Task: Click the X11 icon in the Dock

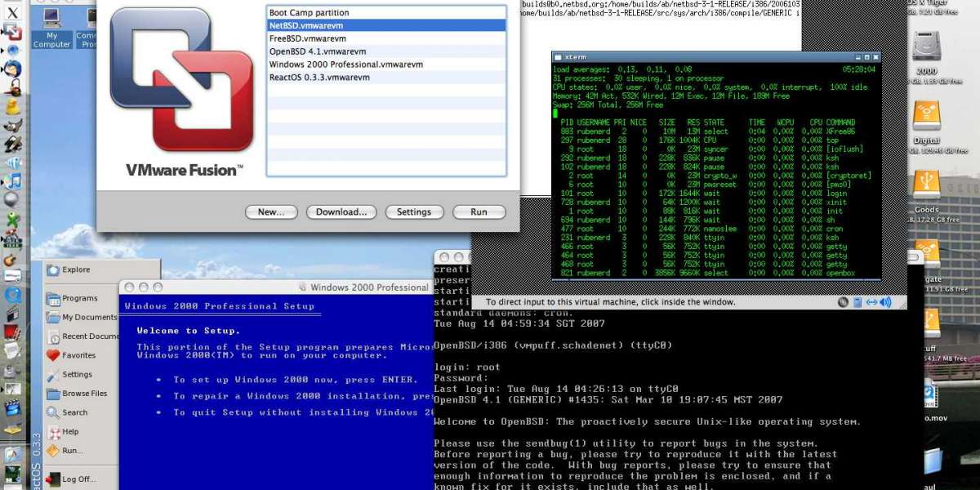Action: (12, 12)
